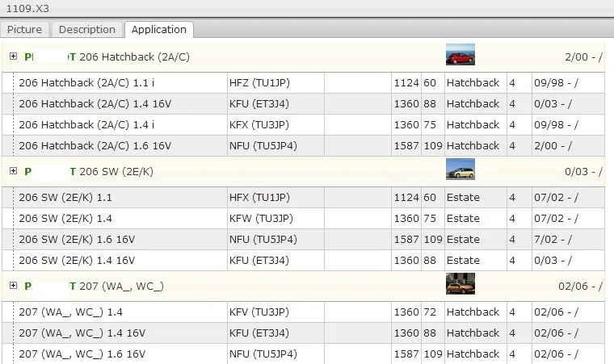This screenshot has width=614, height=364.
Task: Open the orange 207 car thumbnail
Action: 460,284
